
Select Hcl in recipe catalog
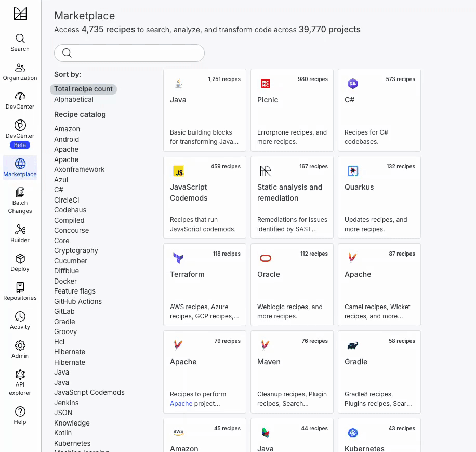(x=59, y=342)
